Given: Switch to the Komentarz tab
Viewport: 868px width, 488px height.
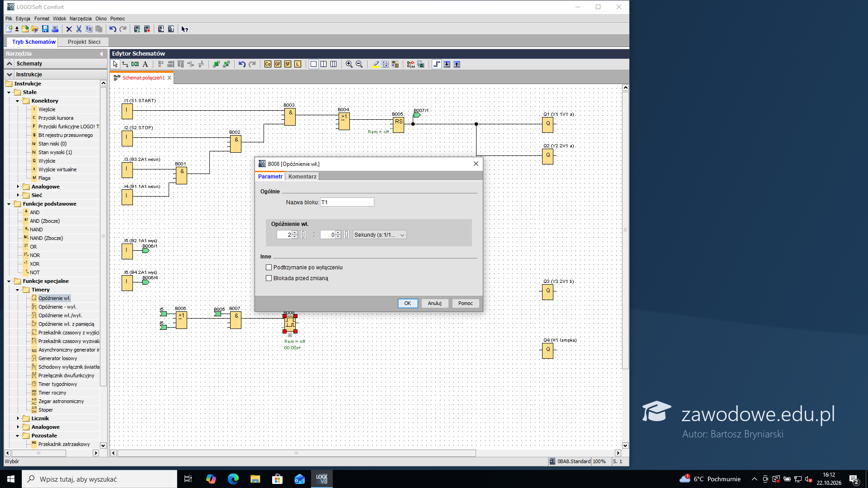Looking at the screenshot, I should click(x=302, y=177).
